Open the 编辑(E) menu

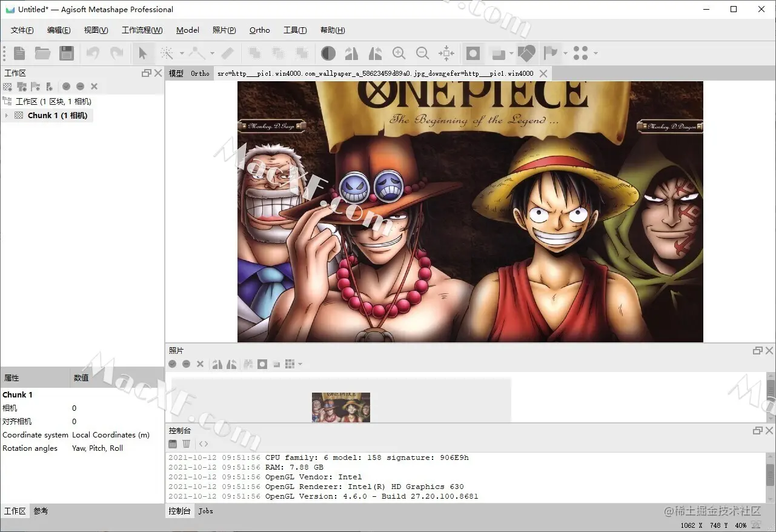pyautogui.click(x=59, y=30)
